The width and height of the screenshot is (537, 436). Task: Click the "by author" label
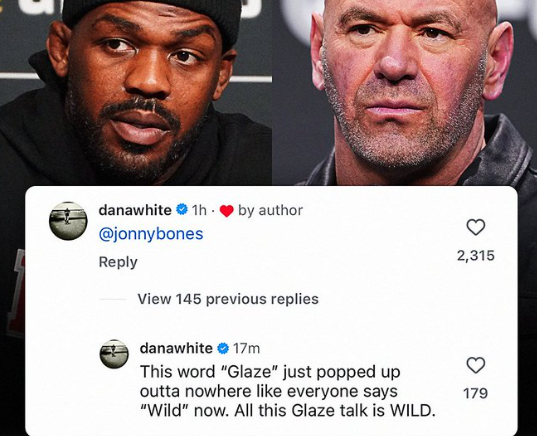click(270, 210)
